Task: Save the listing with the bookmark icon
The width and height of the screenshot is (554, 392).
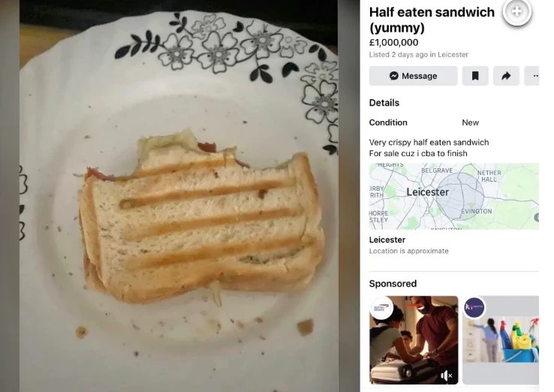Action: (475, 76)
